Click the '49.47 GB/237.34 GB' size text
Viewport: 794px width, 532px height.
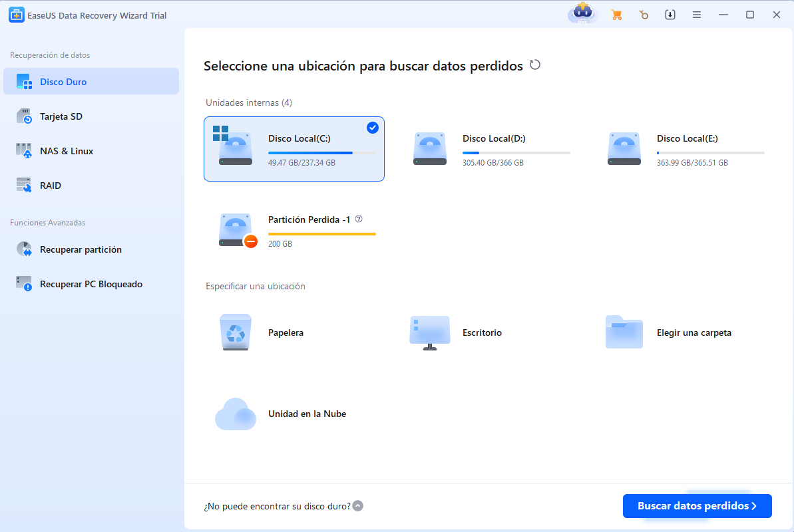click(x=301, y=162)
